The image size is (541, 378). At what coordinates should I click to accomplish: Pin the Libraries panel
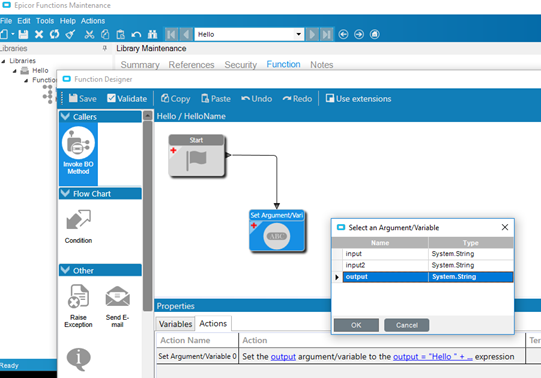(105, 48)
